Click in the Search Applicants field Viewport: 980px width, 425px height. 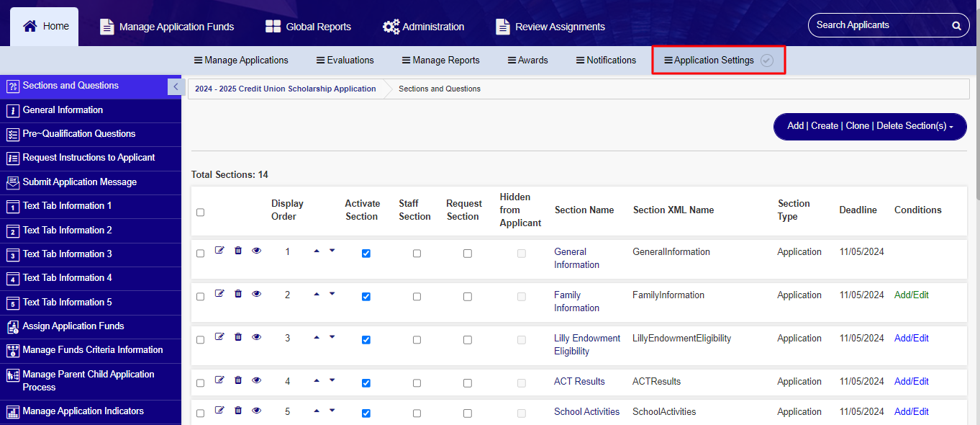(881, 25)
